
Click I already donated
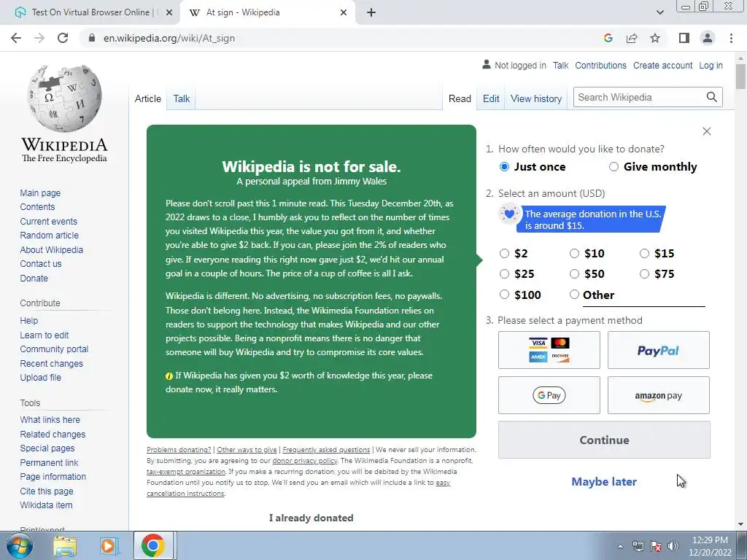pos(311,518)
